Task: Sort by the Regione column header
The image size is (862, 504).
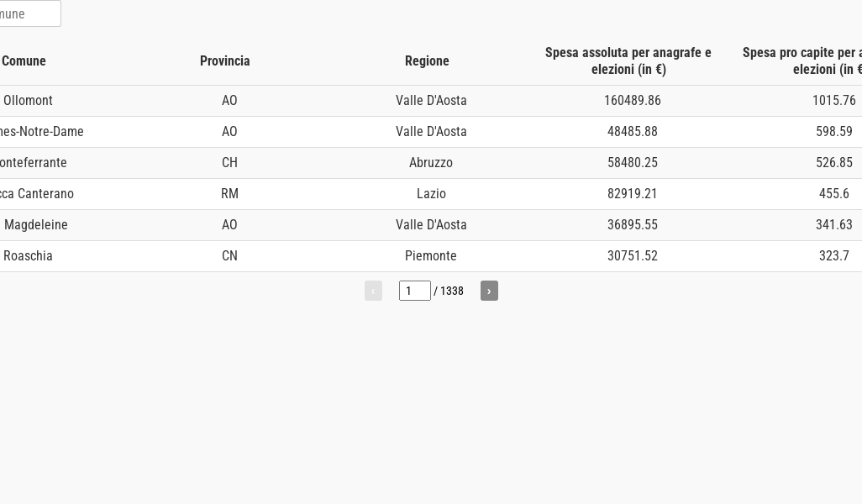Action: [427, 61]
